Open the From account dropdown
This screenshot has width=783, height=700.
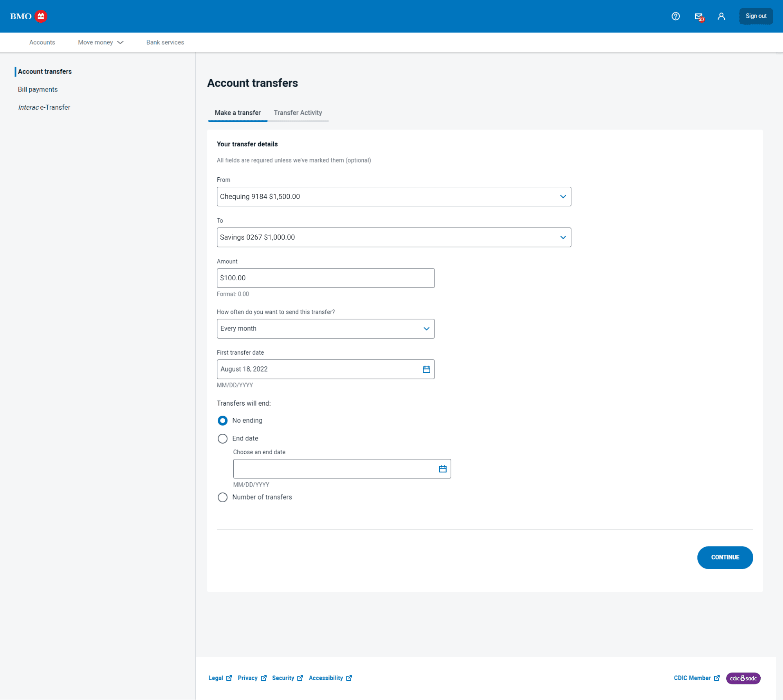(394, 197)
